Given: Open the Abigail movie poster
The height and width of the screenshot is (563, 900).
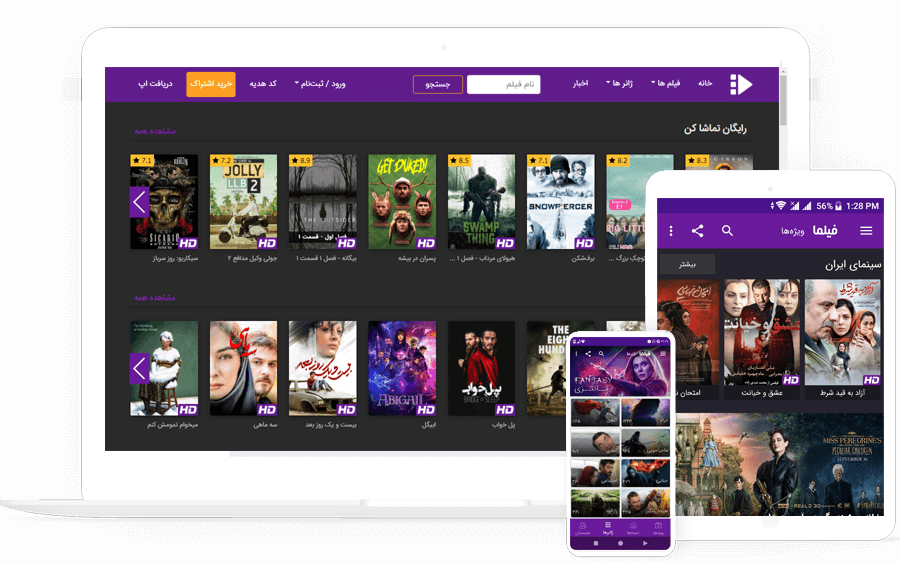Looking at the screenshot, I should 402,368.
